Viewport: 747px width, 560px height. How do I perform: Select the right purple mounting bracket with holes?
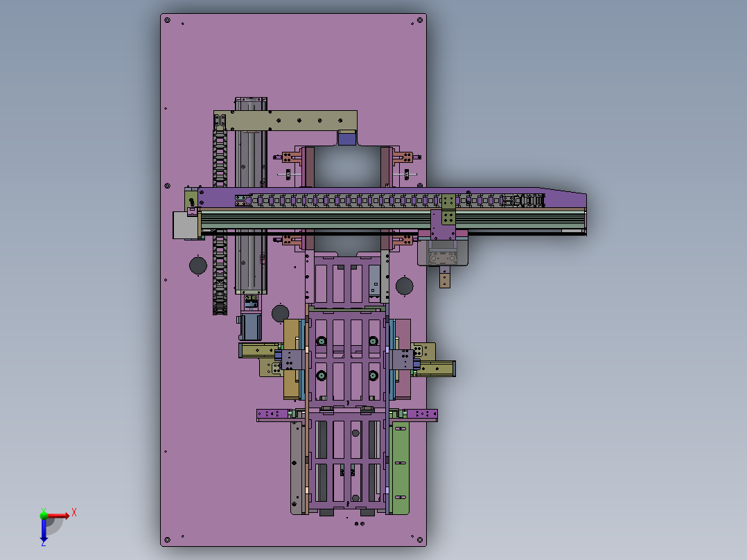(422, 414)
